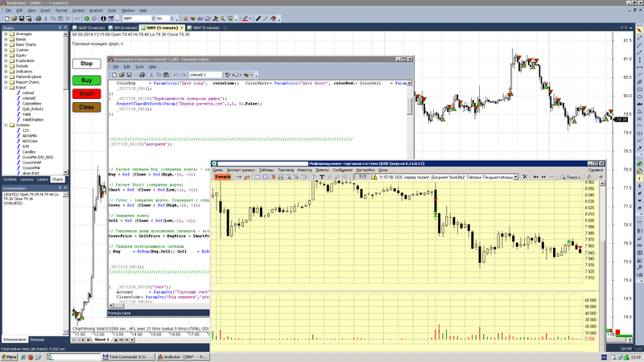Viewport: 644px width, 362px height.
Task: Click the bold T text icon in QUIK toolbar
Action: click(x=322, y=177)
